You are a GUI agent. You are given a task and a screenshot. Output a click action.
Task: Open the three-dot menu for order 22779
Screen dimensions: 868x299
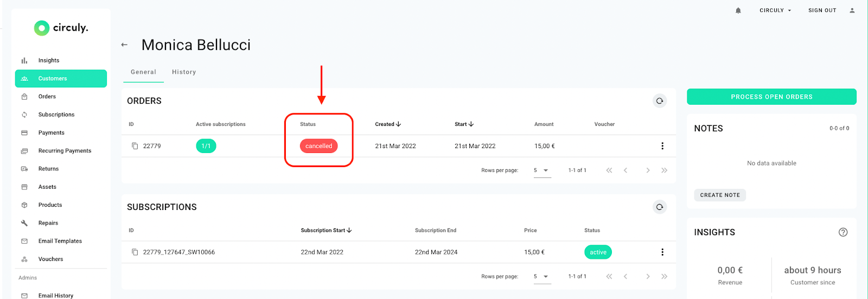[x=662, y=146]
